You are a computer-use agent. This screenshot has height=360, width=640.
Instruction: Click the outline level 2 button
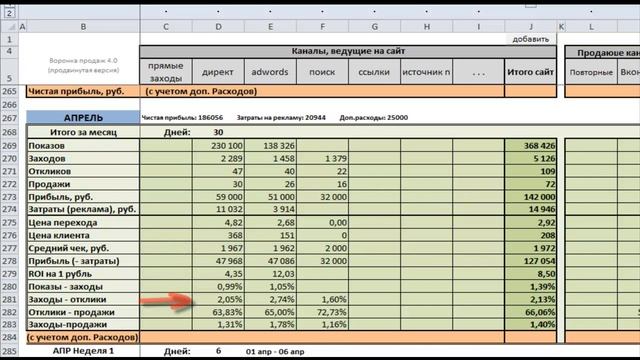click(9, 13)
